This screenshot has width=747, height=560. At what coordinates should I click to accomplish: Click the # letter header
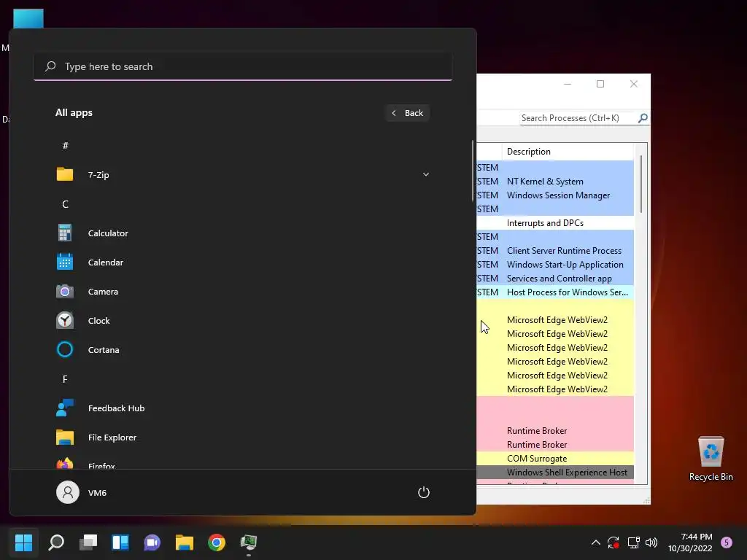click(65, 145)
